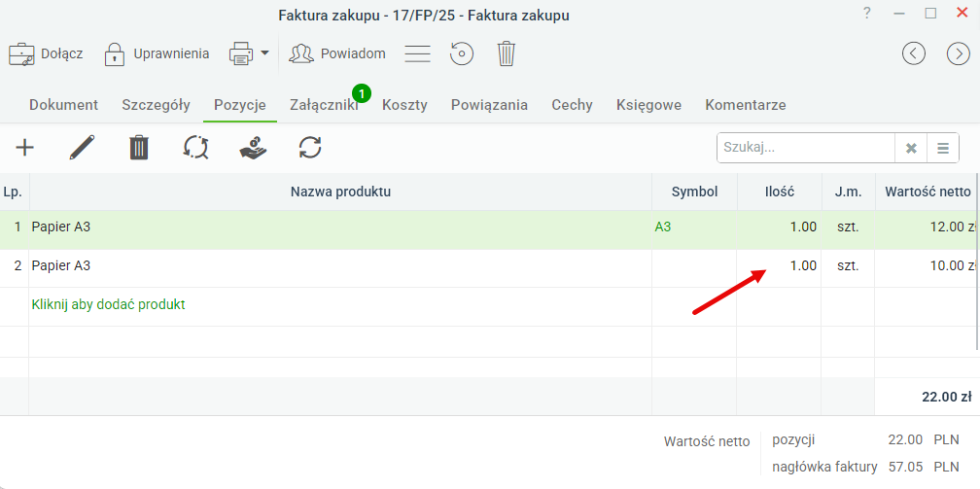This screenshot has width=980, height=489.
Task: Open the three-line menu icon in the top toolbar
Action: coord(417,53)
